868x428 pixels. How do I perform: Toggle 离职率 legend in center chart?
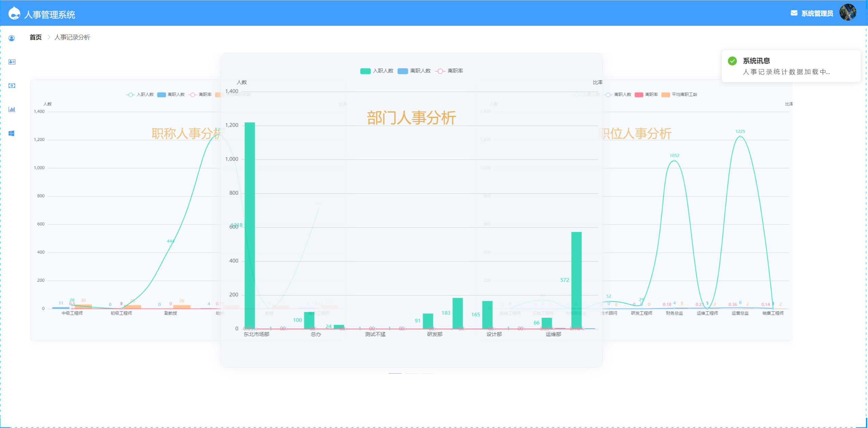450,71
